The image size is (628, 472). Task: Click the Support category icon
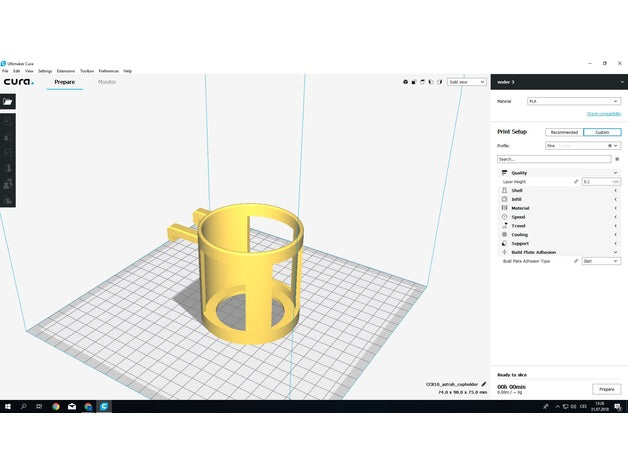click(x=504, y=243)
